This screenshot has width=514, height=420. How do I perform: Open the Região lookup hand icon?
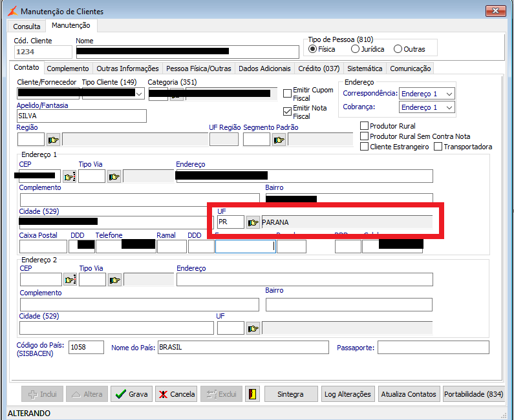53,140
